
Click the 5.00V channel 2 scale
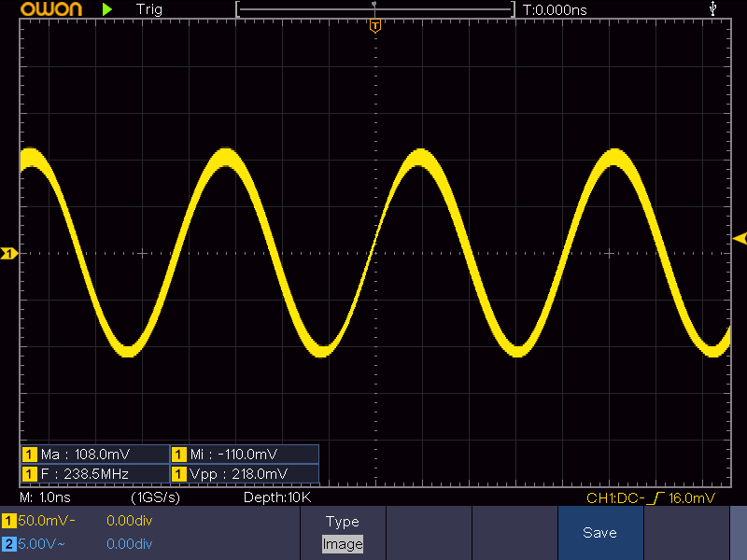(41, 544)
